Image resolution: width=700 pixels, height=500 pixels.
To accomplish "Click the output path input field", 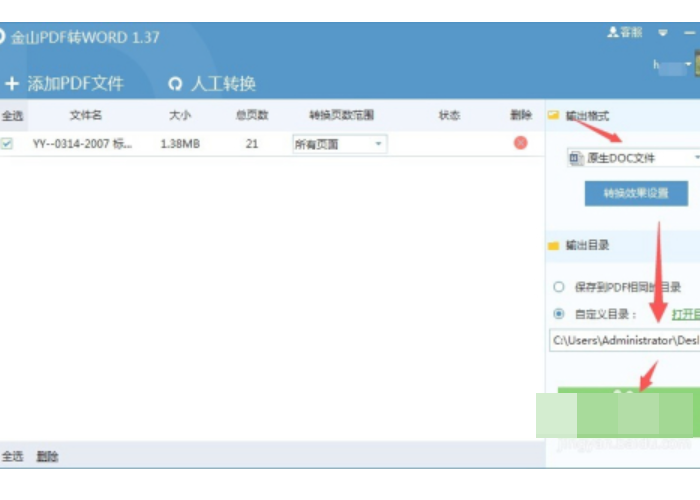I will [x=625, y=340].
